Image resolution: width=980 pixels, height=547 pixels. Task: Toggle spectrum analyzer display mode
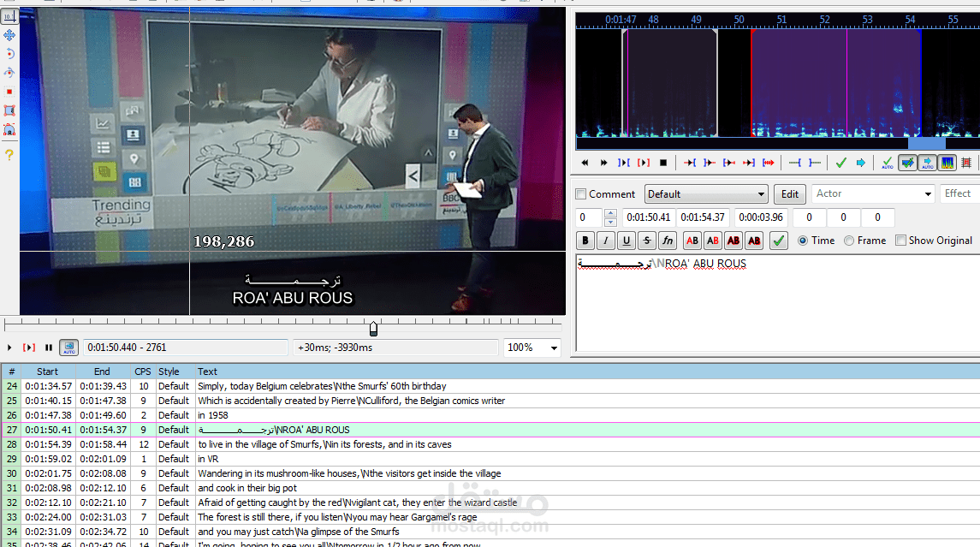point(947,163)
